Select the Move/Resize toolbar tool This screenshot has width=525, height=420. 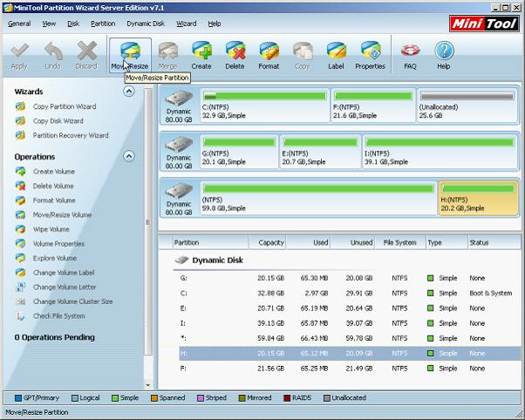[x=130, y=56]
